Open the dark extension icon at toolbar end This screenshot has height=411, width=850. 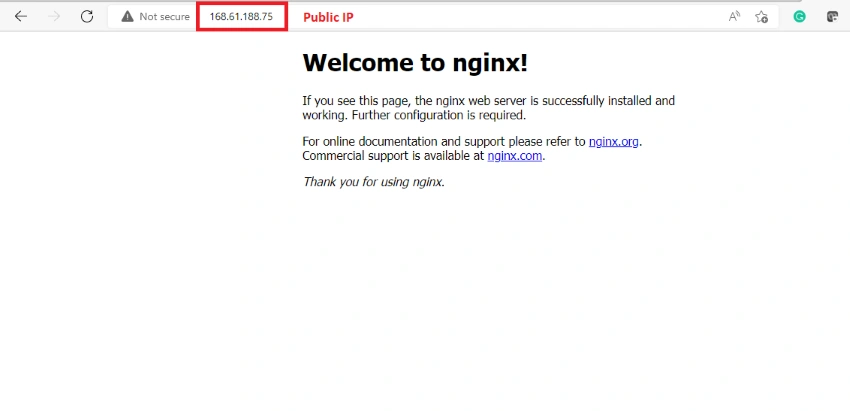coord(832,17)
